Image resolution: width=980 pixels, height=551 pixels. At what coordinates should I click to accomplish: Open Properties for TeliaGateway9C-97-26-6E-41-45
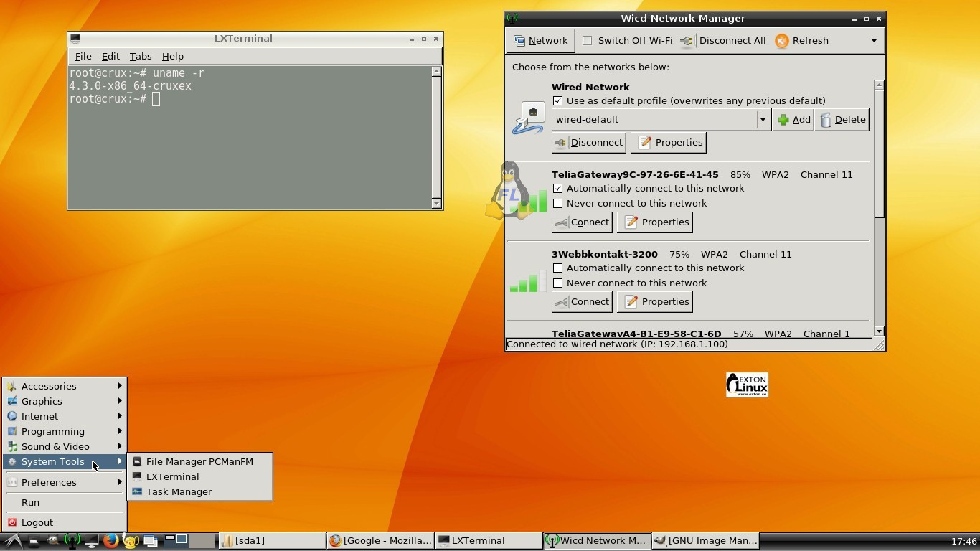tap(655, 222)
